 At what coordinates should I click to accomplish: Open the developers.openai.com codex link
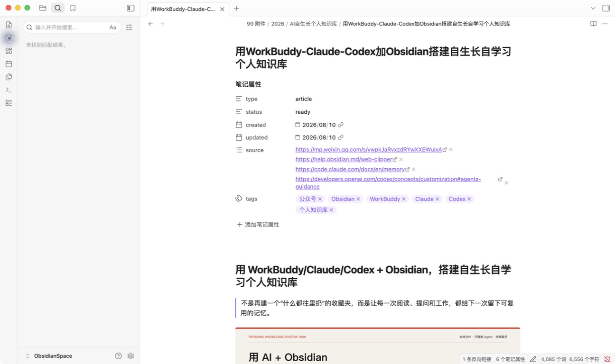388,182
